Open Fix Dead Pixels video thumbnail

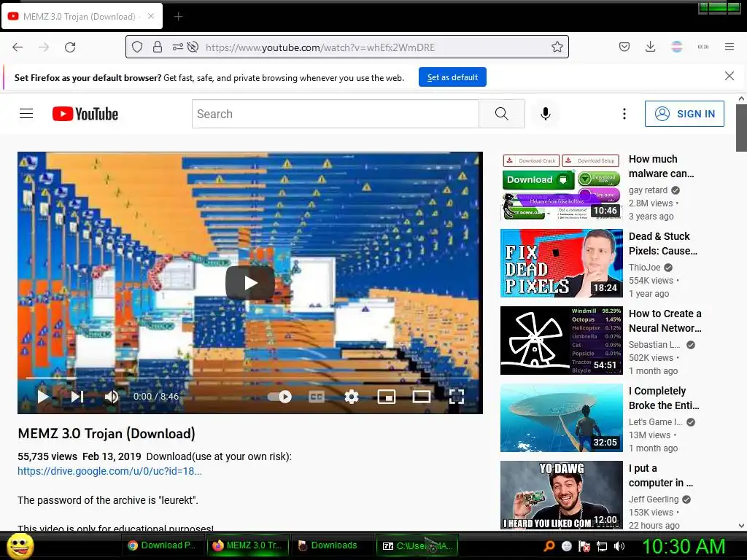click(x=562, y=262)
